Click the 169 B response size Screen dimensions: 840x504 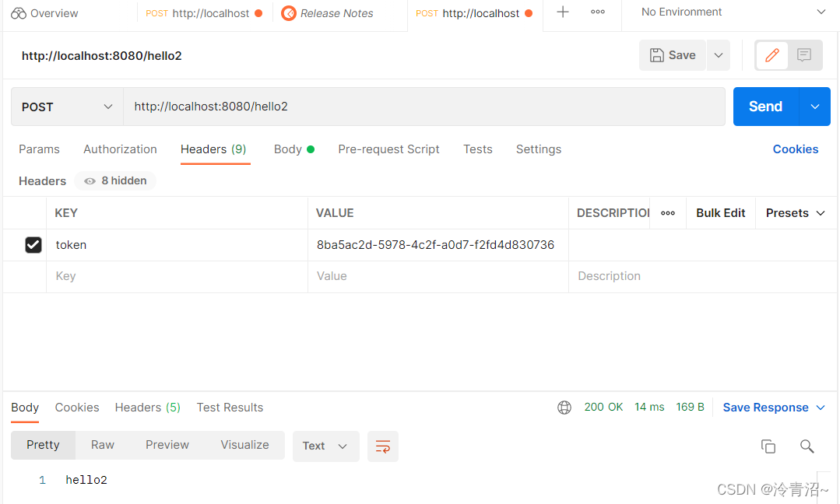[690, 407]
